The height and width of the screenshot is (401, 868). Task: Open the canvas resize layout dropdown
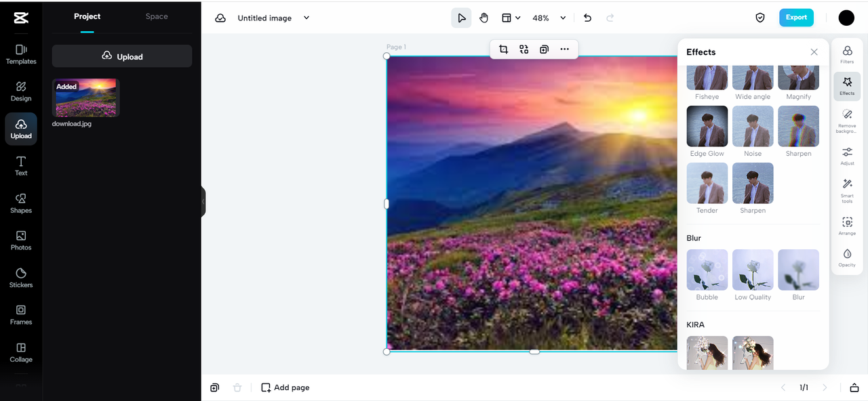pyautogui.click(x=511, y=18)
